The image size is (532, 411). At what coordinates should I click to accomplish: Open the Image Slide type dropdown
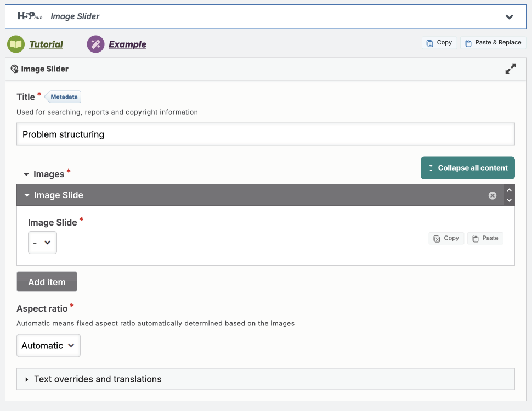click(42, 243)
